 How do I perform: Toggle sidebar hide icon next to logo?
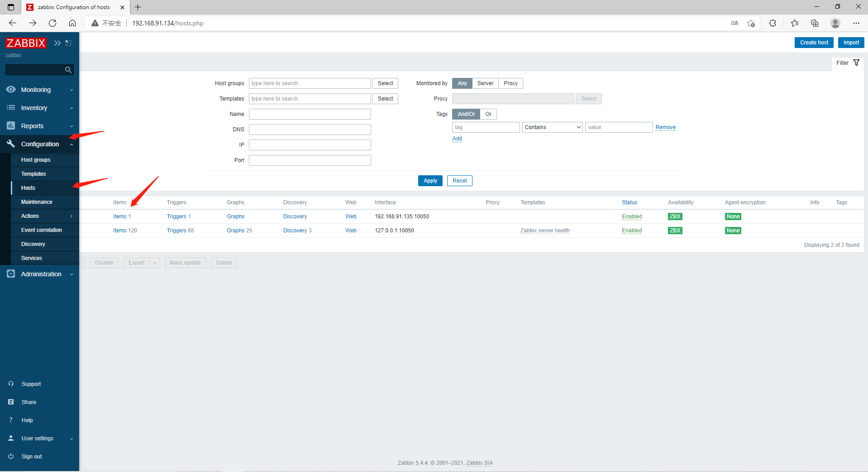click(x=68, y=43)
